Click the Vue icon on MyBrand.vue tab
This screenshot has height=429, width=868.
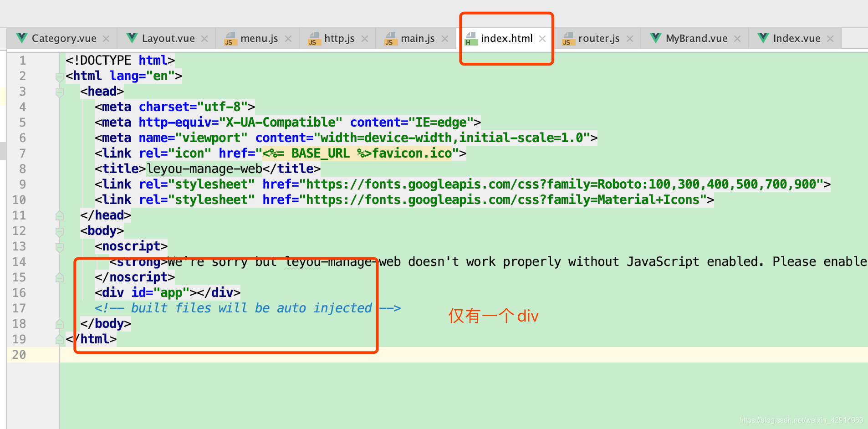click(655, 38)
